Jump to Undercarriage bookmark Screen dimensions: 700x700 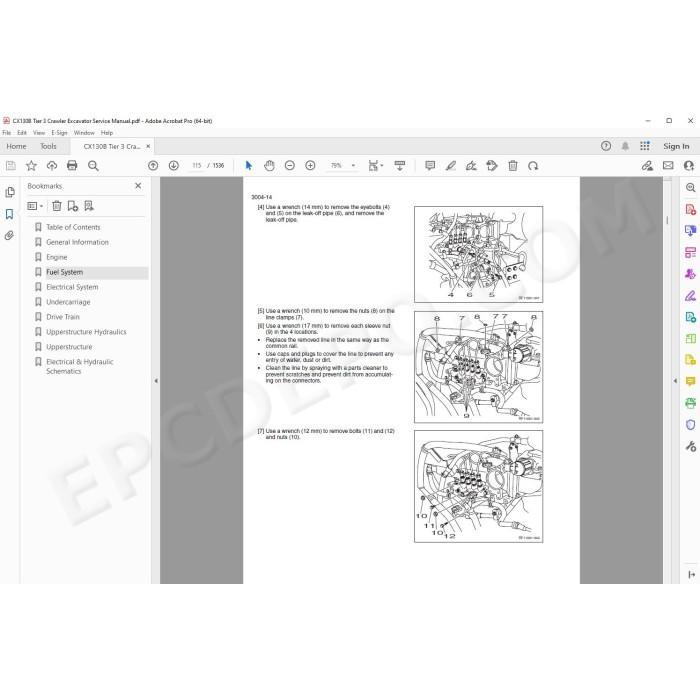pos(68,302)
